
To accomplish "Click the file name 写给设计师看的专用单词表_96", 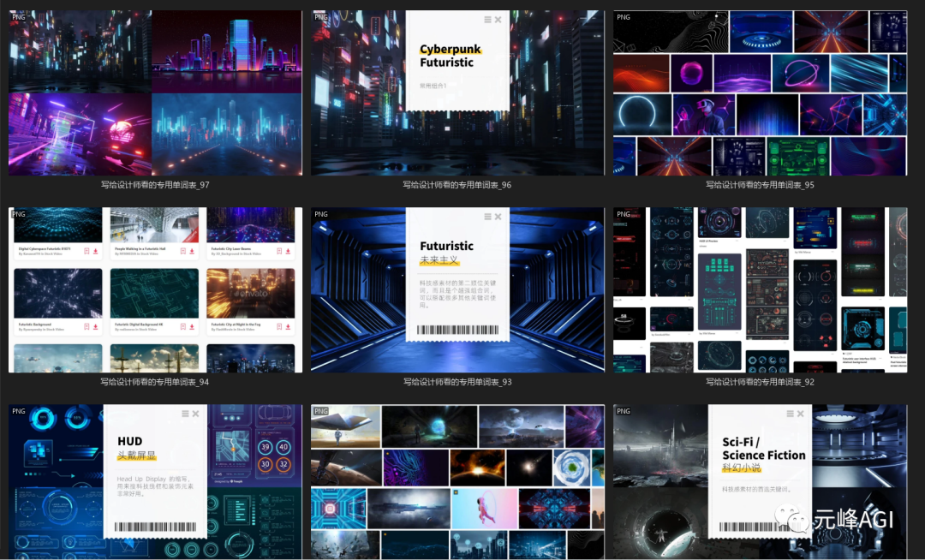I will click(457, 185).
